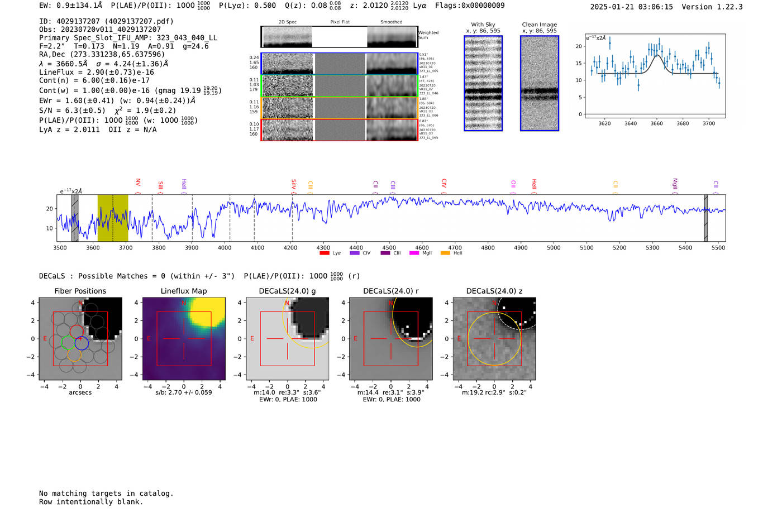
Task: Open the Clean Image cutout
Action: coord(540,83)
